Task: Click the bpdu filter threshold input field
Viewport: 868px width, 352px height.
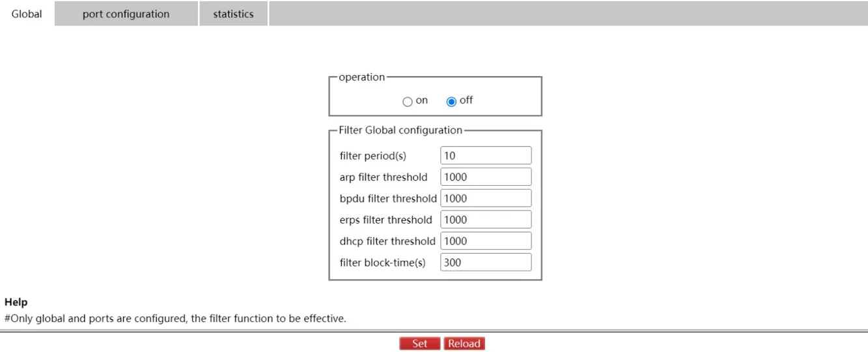Action: [486, 198]
